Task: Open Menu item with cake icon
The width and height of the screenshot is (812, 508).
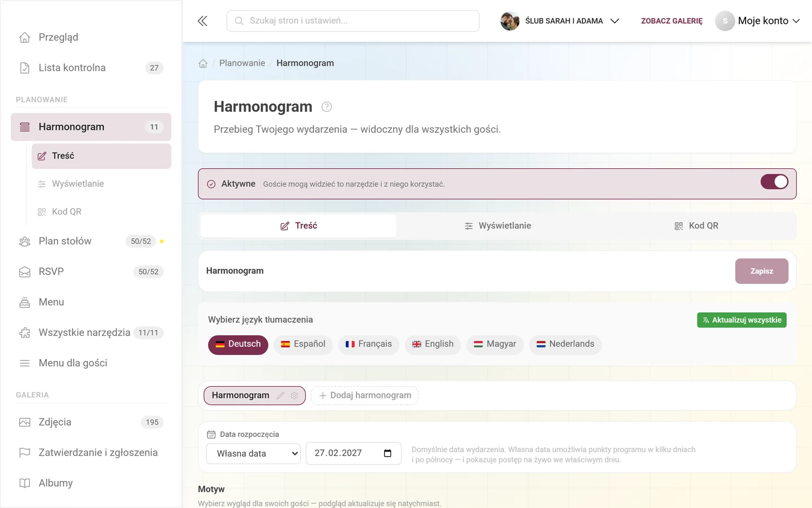Action: (91, 302)
